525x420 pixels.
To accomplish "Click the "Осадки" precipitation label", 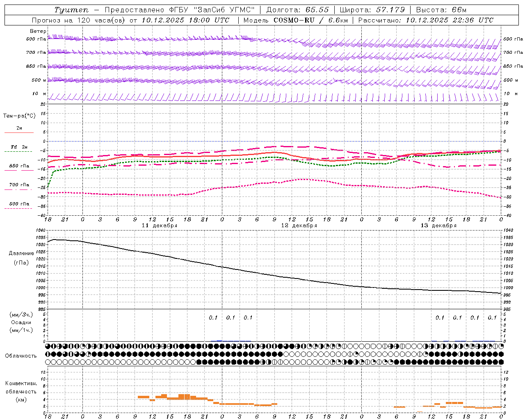I will (21, 322).
